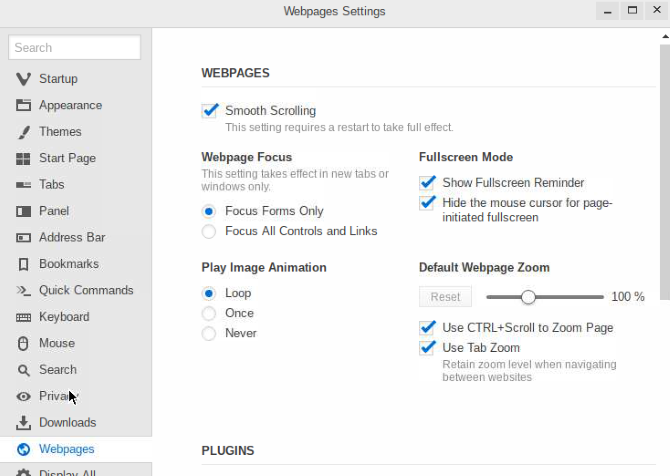Uncheck Show Fullscreen Reminder
Viewport: 670px width, 476px height.
click(427, 182)
